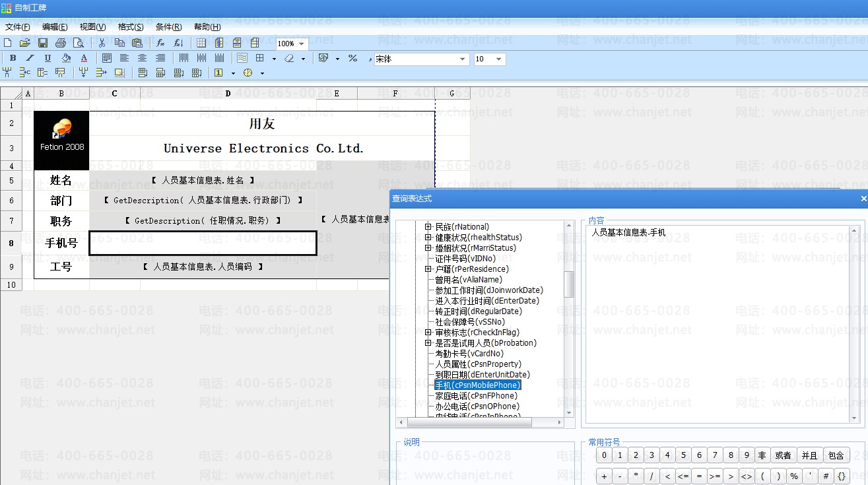This screenshot has width=868, height=485.
Task: Click the 或者 operator button
Action: click(783, 455)
